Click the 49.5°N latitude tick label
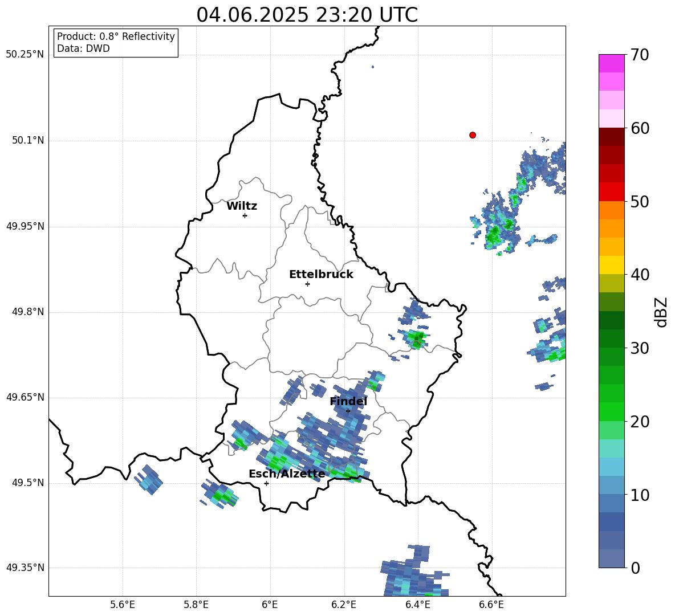Image resolution: width=675 pixels, height=616 pixels. pyautogui.click(x=27, y=483)
